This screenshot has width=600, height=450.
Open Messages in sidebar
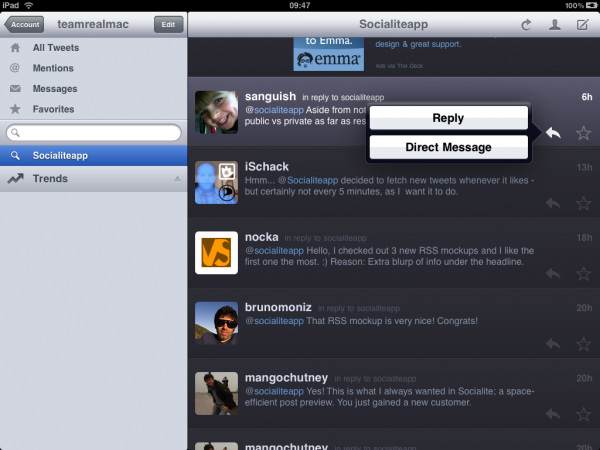(x=94, y=89)
